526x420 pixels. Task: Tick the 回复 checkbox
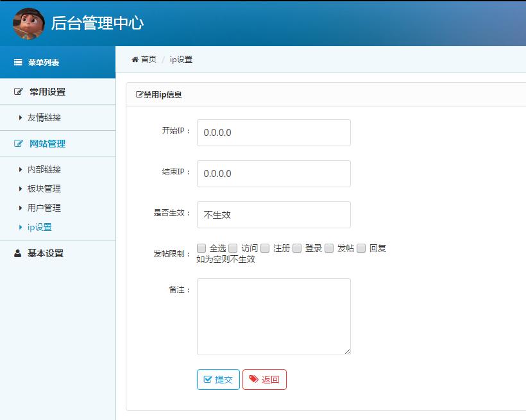coord(359,248)
